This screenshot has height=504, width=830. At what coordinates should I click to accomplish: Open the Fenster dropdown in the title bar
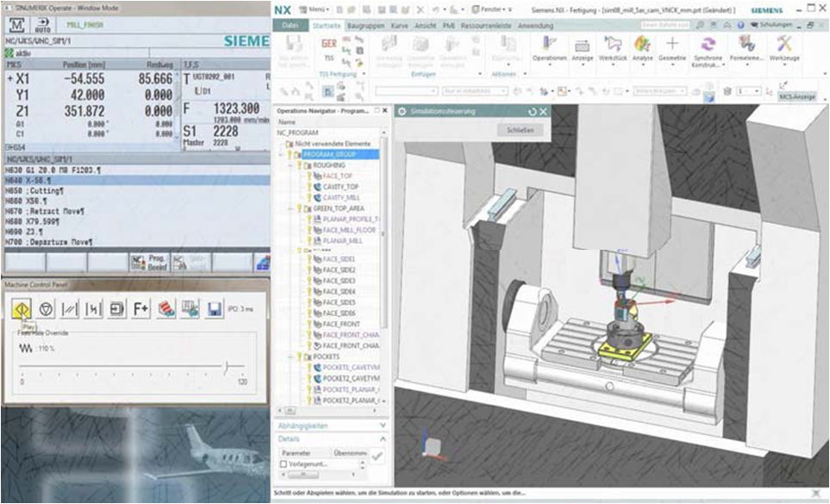click(491, 9)
